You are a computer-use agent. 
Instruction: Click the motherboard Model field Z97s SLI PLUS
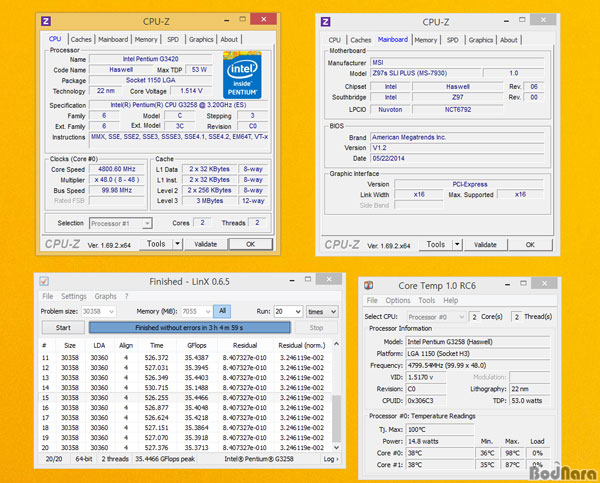pyautogui.click(x=426, y=73)
